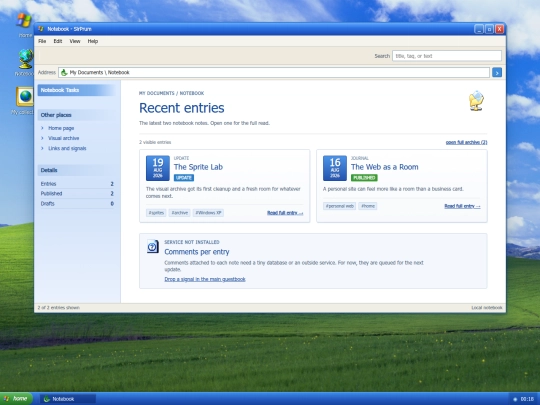
Task: Click the blue Go arrow beside the address bar
Action: (497, 72)
